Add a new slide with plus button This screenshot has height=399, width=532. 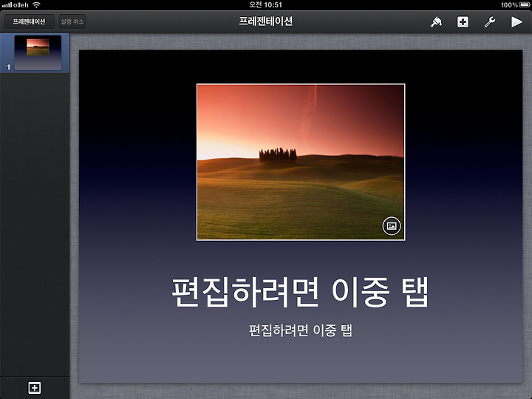click(x=35, y=387)
